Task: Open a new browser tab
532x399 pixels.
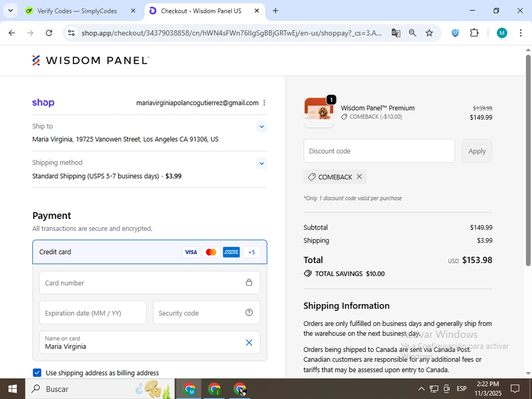Action: (275, 11)
